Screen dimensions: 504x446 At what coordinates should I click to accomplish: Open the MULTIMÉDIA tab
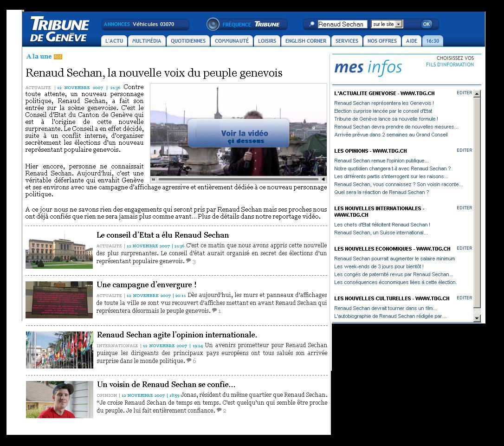(147, 41)
